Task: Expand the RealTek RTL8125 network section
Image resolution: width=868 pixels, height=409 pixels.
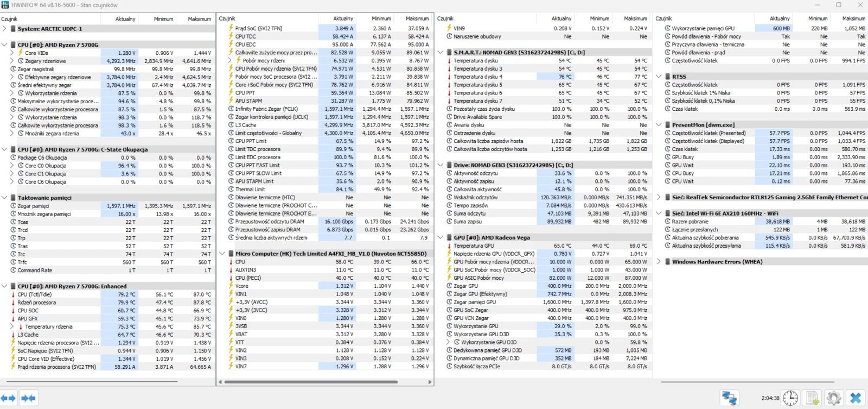Action: 659,198
